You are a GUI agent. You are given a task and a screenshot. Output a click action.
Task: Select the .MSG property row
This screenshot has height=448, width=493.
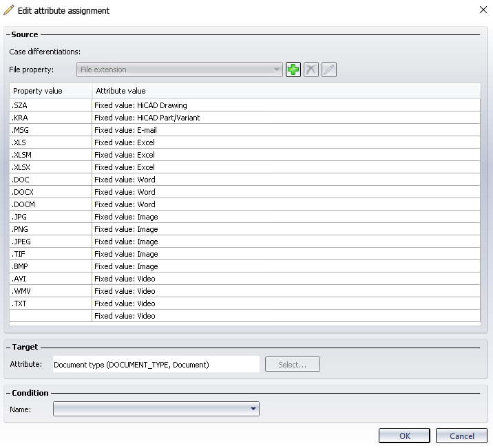pos(245,130)
